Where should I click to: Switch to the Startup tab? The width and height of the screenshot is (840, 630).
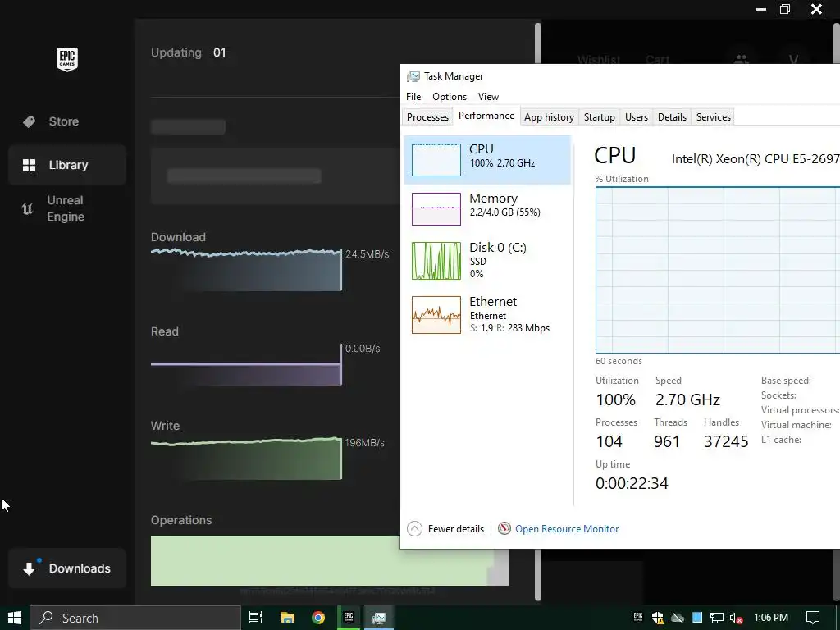click(599, 116)
